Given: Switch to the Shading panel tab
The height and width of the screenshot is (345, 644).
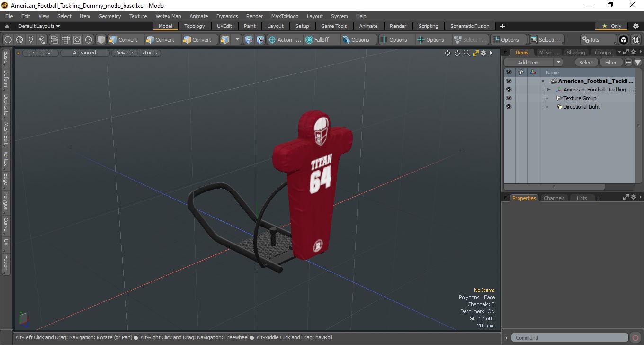Looking at the screenshot, I should pyautogui.click(x=576, y=53).
